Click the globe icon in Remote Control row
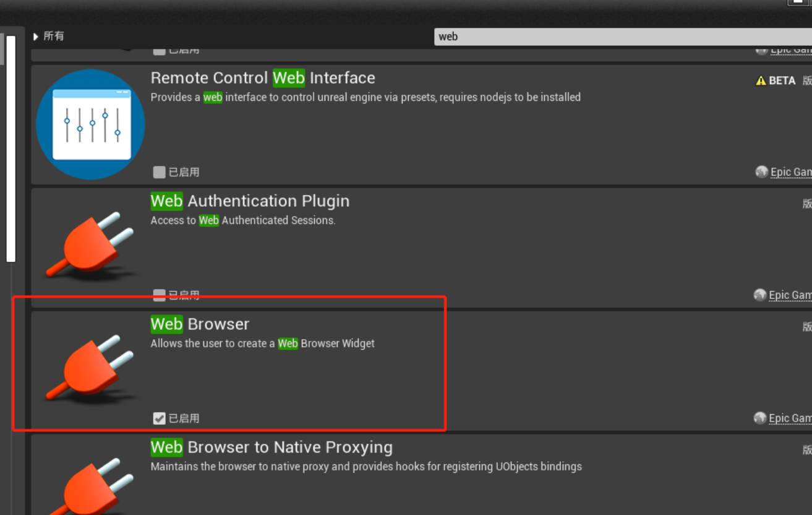 tap(761, 172)
